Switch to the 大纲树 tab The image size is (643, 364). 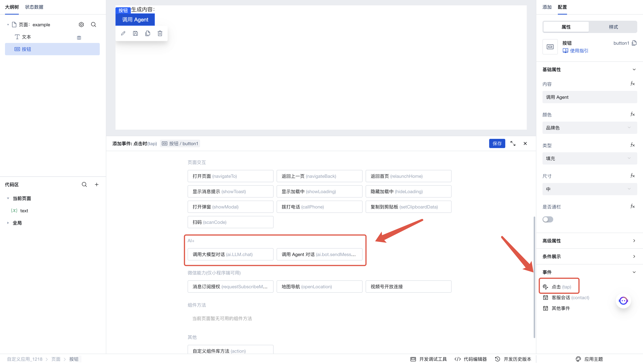pos(12,7)
